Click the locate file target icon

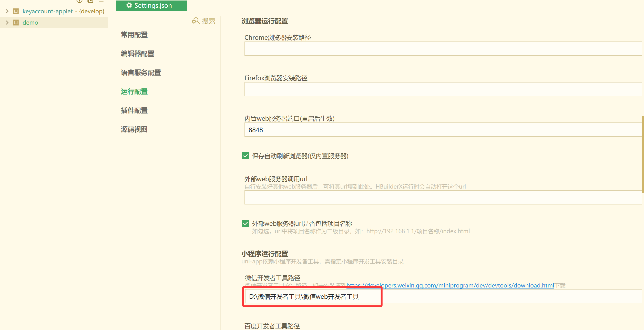pos(79,1)
